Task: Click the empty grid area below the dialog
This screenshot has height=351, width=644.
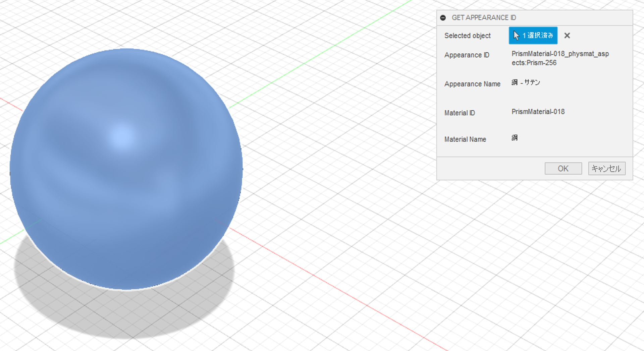Action: point(537,251)
